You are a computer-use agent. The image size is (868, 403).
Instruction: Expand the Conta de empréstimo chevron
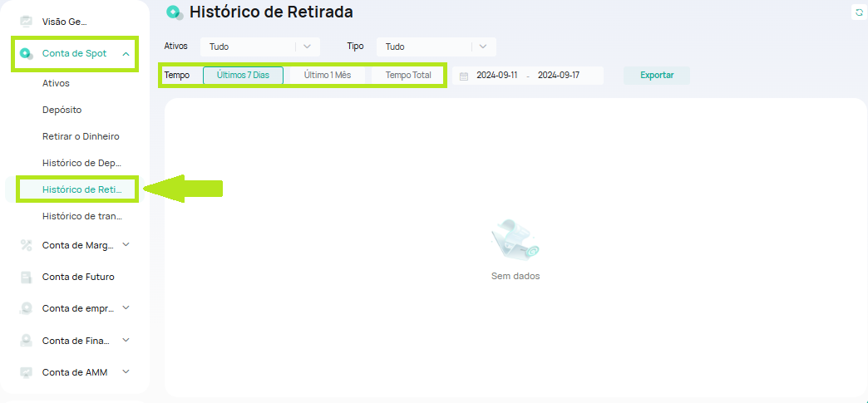[126, 307]
